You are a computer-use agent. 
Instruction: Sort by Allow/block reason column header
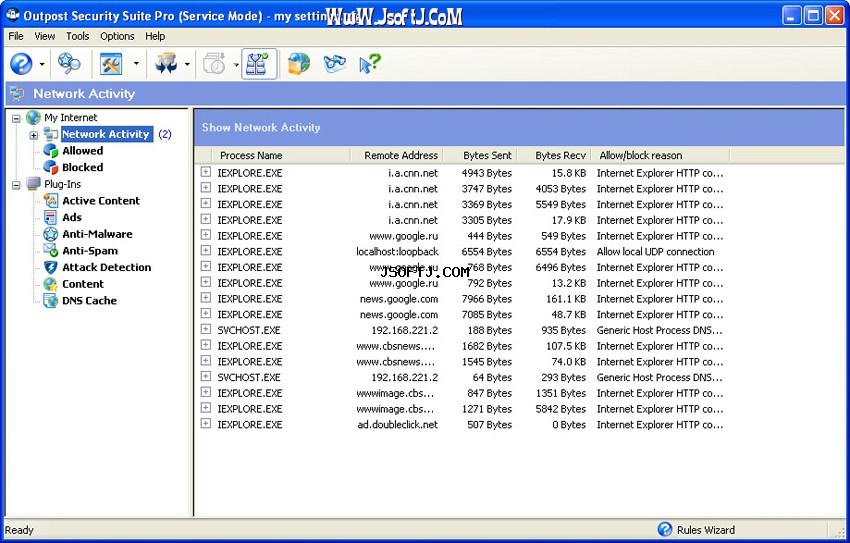click(x=660, y=155)
